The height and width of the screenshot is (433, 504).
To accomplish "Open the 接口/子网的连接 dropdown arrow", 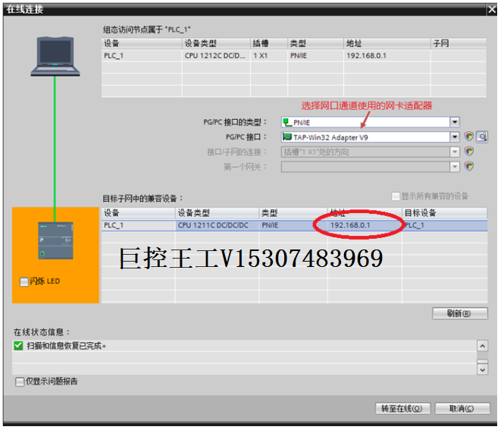I will point(455,152).
